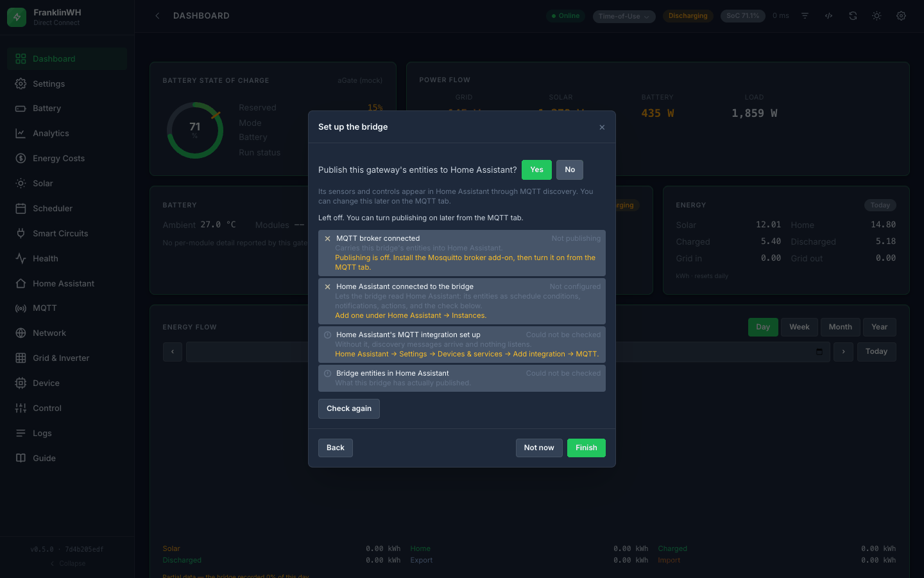Close the Set up the bridge dialog
This screenshot has height=578, width=924.
coord(602,127)
